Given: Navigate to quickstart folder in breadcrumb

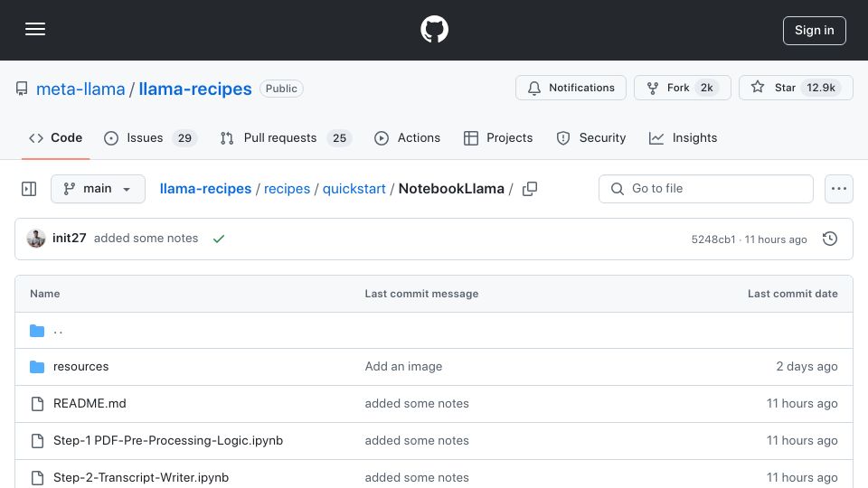Looking at the screenshot, I should [354, 189].
